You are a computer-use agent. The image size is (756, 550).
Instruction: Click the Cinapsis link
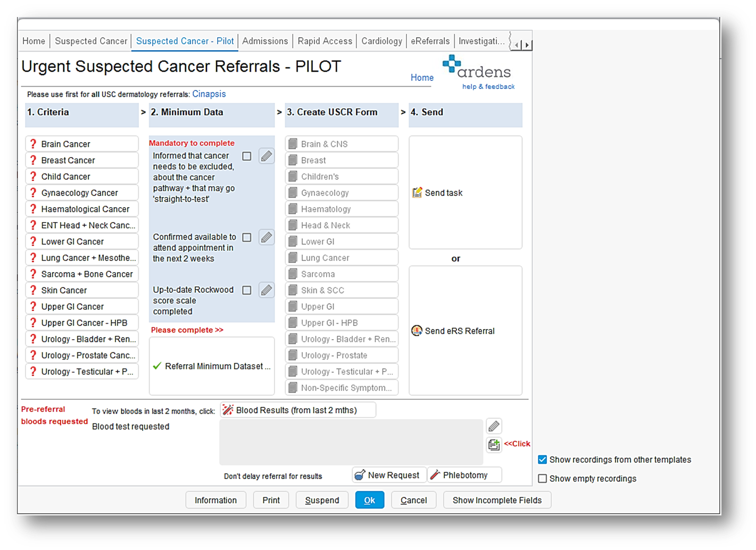[x=209, y=94]
